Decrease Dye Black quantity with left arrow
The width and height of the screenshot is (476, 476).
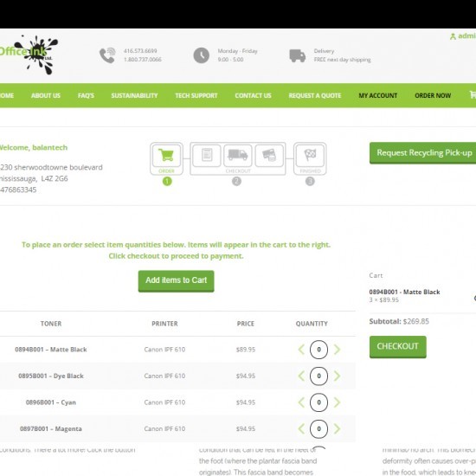coord(301,376)
